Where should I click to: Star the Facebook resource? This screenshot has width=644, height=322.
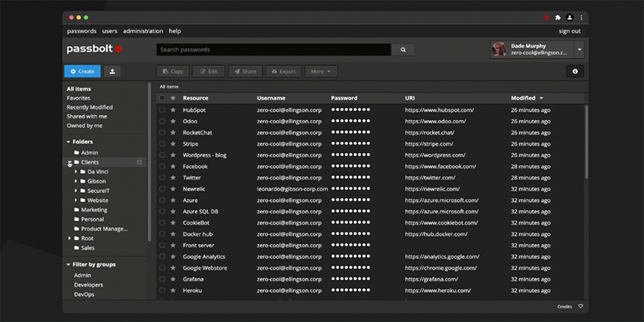(173, 167)
